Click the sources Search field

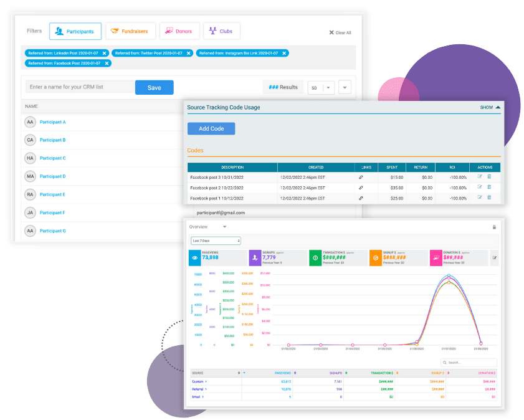pos(469,363)
